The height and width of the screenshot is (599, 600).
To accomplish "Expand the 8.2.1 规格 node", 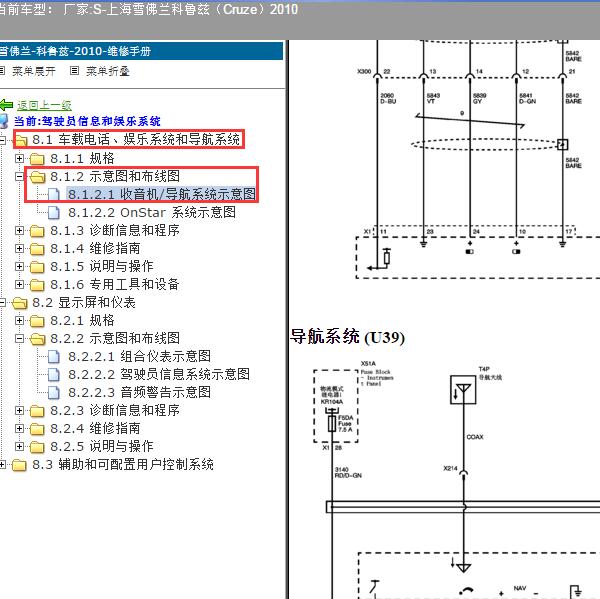I will (x=19, y=320).
